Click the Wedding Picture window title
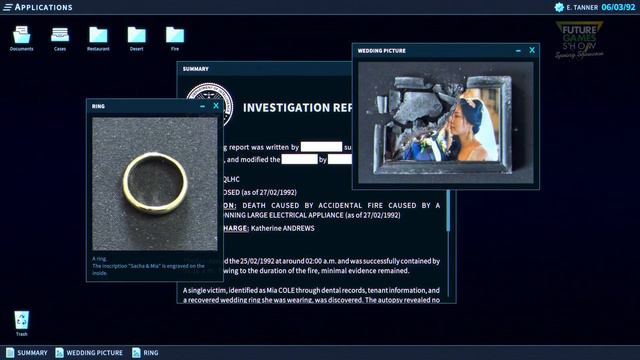The image size is (640, 360). click(382, 51)
